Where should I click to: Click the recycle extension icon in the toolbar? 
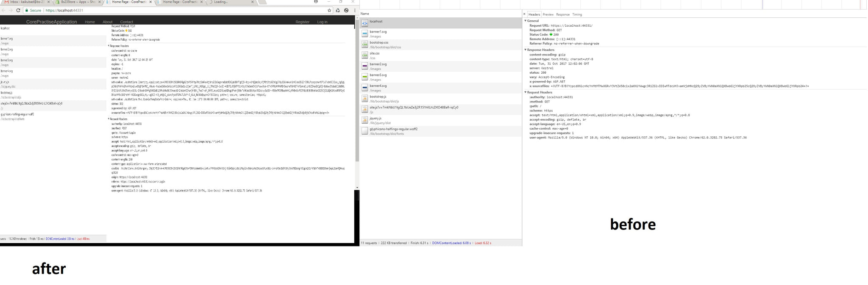click(338, 10)
